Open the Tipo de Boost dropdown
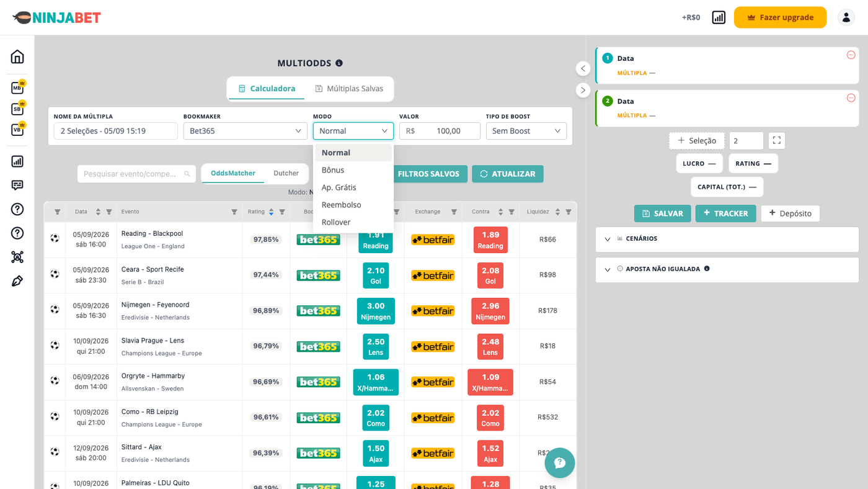 click(526, 131)
